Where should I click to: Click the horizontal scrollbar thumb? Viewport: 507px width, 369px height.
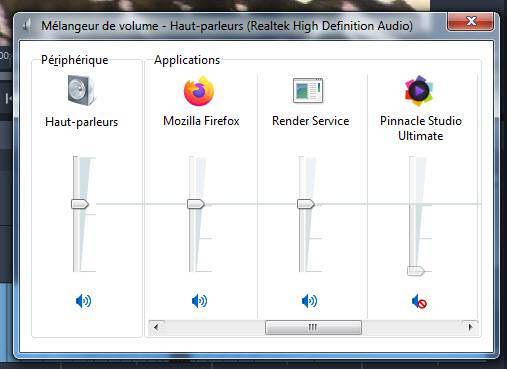tap(313, 327)
